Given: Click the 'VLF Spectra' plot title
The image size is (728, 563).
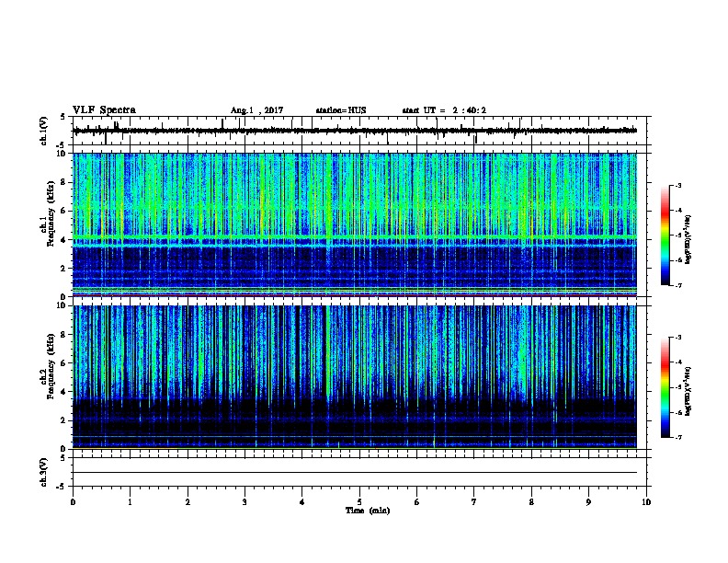Looking at the screenshot, I should 104,110.
